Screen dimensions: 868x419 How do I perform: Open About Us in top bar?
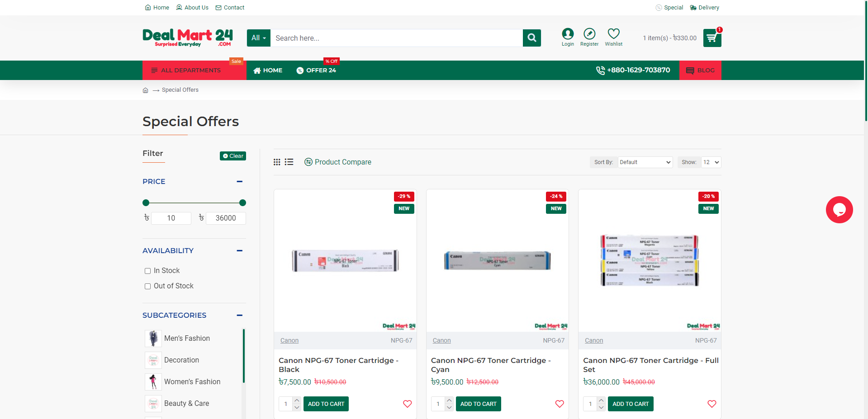(192, 7)
